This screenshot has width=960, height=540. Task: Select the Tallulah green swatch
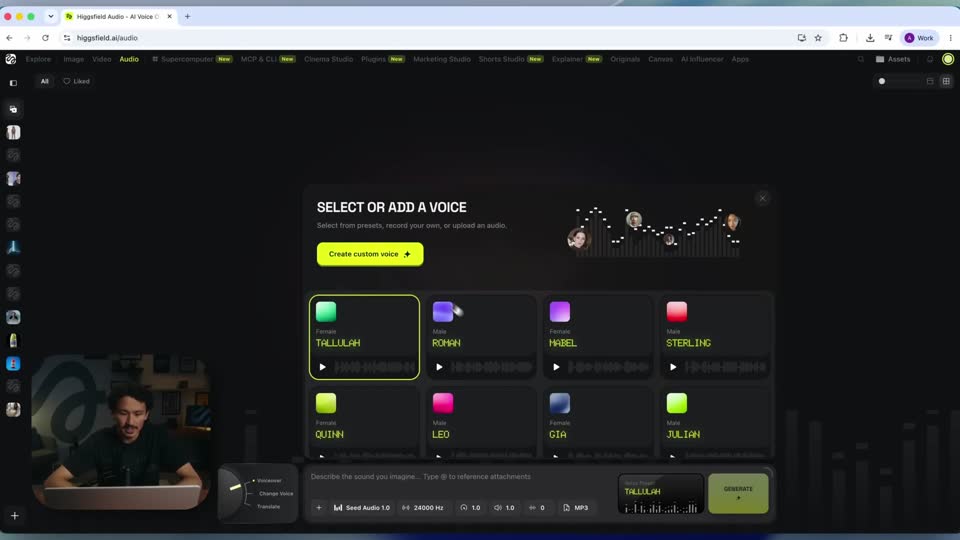326,312
